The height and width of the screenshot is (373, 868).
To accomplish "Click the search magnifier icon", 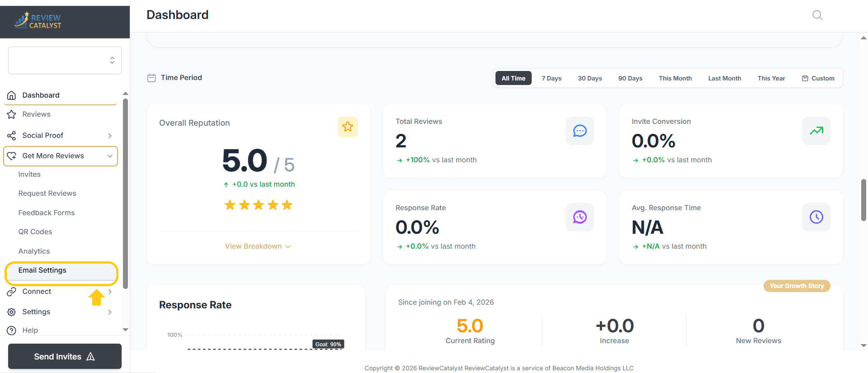I will coord(817,15).
